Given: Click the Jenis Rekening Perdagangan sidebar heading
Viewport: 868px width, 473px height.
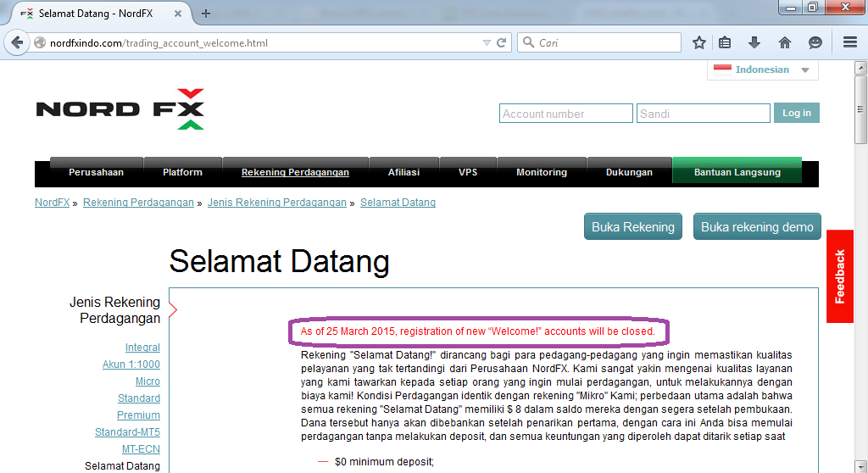Looking at the screenshot, I should [114, 310].
